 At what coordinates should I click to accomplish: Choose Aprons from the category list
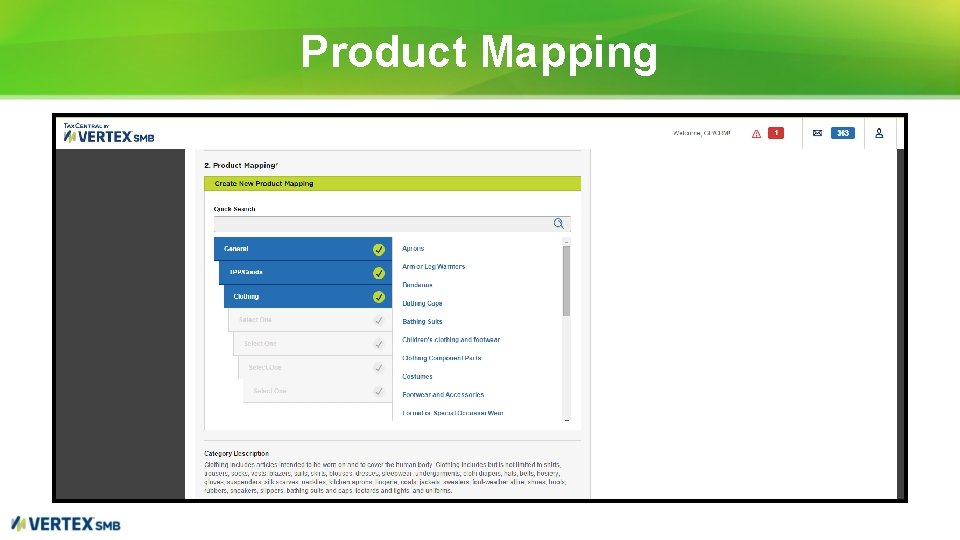point(413,249)
